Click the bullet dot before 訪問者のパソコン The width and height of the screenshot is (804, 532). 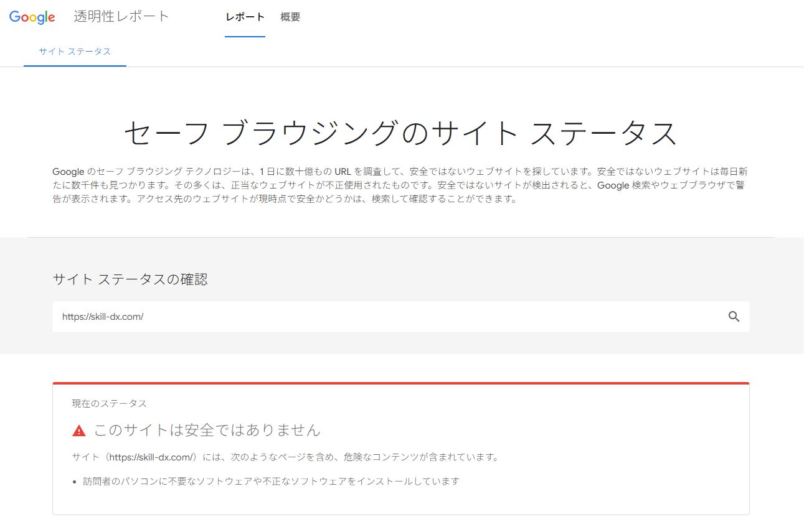[75, 482]
